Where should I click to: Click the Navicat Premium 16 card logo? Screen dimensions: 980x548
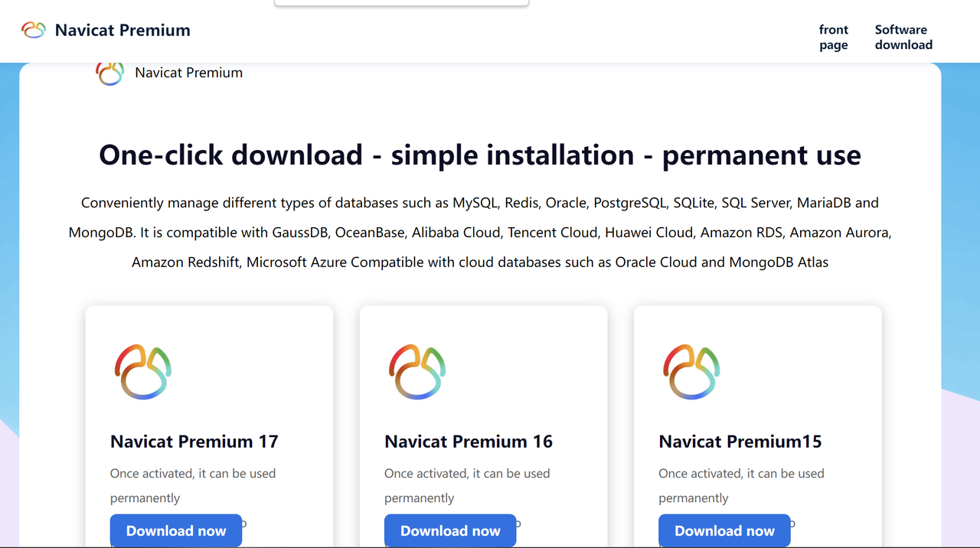coord(416,372)
